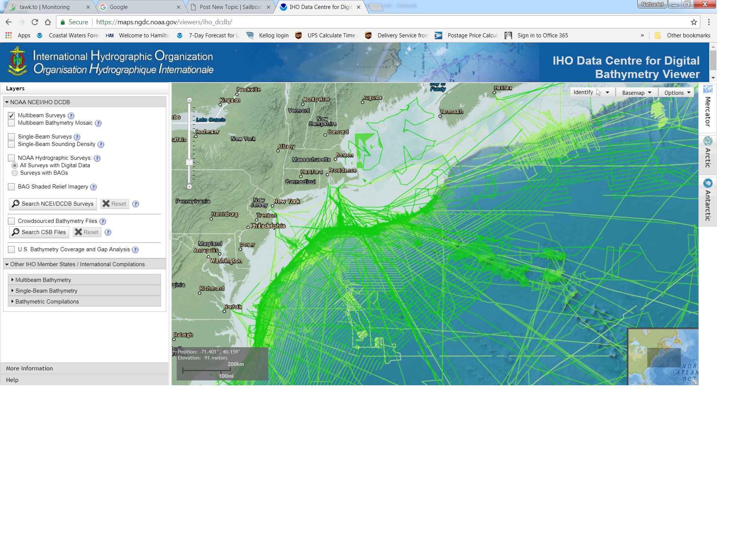Screen dimensions: 747x560
Task: Uncheck the Multibeam Surveys layer
Action: [x=12, y=115]
